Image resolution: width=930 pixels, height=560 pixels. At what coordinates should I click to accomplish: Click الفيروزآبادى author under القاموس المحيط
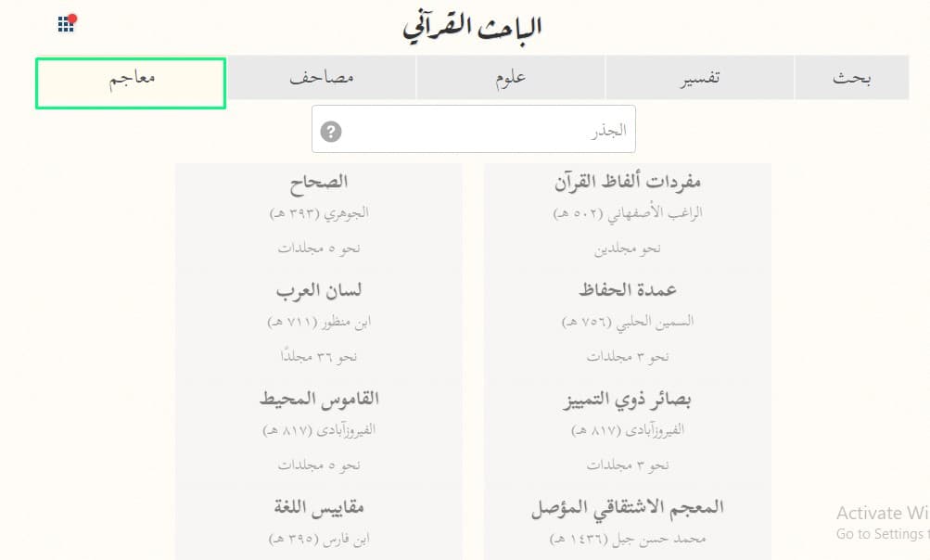click(x=319, y=430)
